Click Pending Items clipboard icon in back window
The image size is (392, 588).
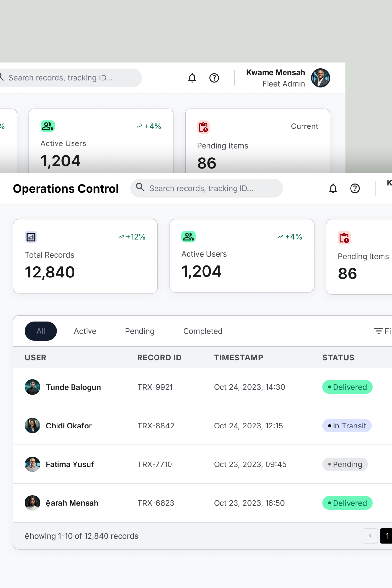coord(204,127)
